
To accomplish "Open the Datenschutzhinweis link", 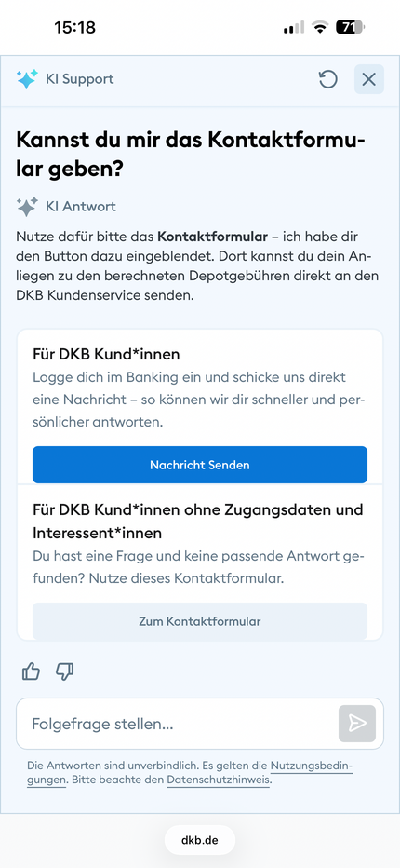I will coord(218,780).
